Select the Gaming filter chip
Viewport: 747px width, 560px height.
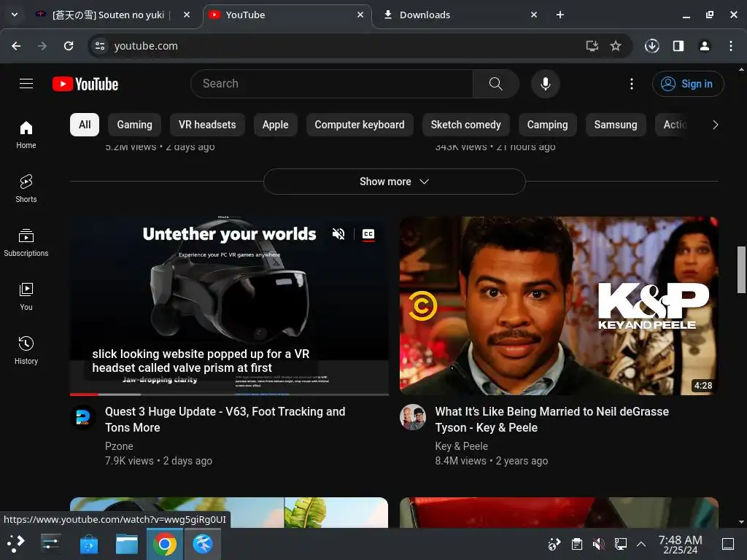pyautogui.click(x=135, y=125)
